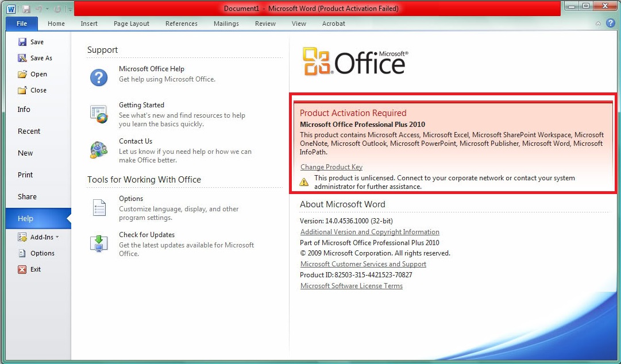Click Contact Us title text

tap(136, 141)
